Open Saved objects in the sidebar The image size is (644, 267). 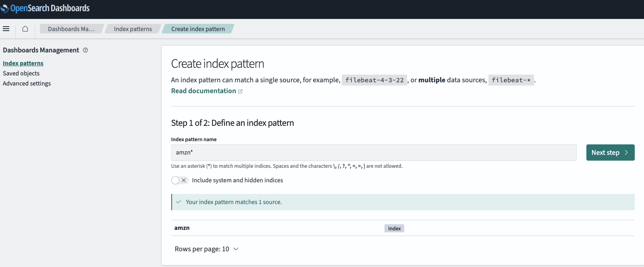coord(21,73)
